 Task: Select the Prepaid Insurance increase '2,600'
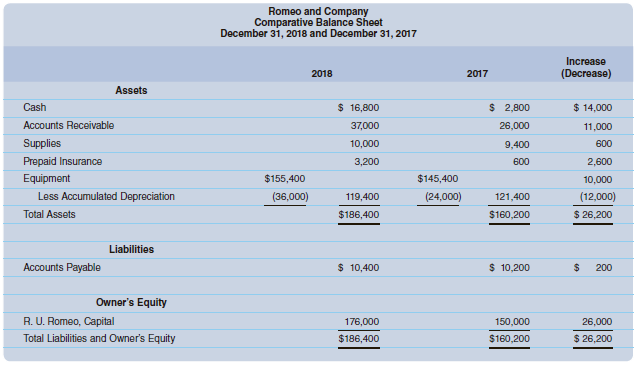pos(599,162)
